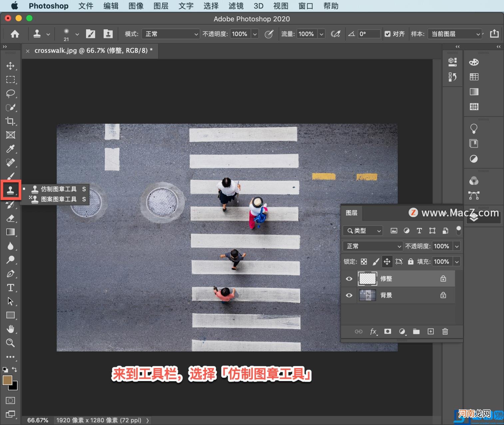This screenshot has width=504, height=425.
Task: Open the 样本 sample dropdown
Action: click(x=454, y=34)
